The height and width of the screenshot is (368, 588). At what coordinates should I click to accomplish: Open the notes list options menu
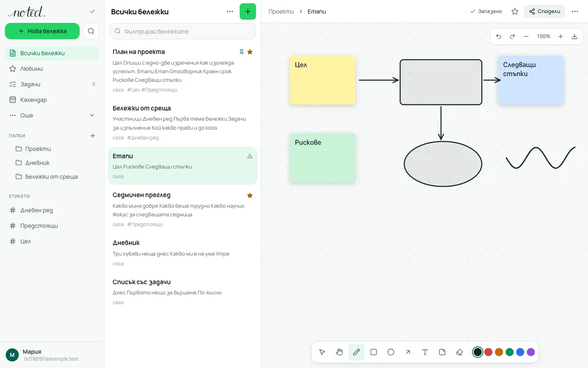[x=230, y=11]
